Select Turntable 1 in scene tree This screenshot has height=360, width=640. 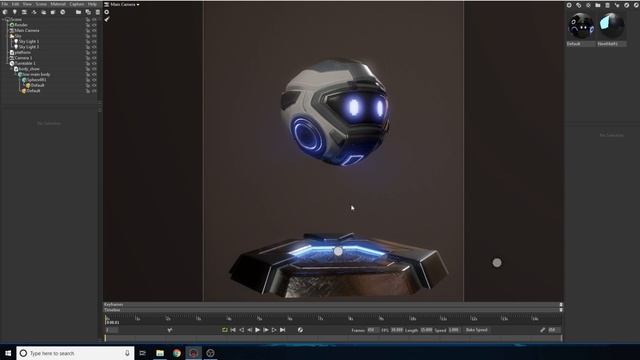25,63
